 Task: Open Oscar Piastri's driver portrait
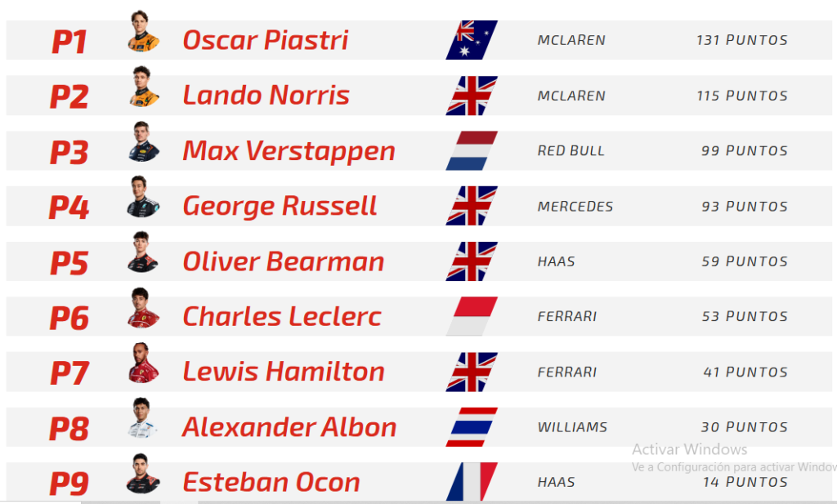(x=143, y=31)
